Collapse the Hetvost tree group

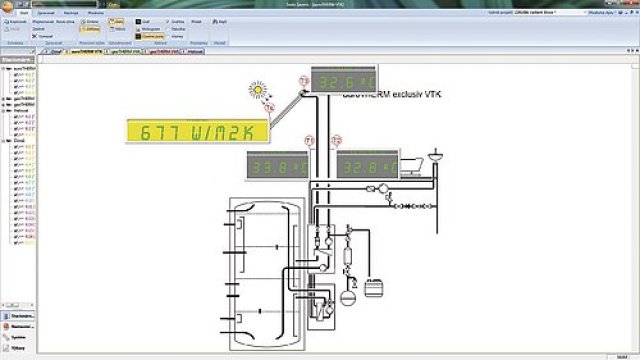pyautogui.click(x=3, y=111)
